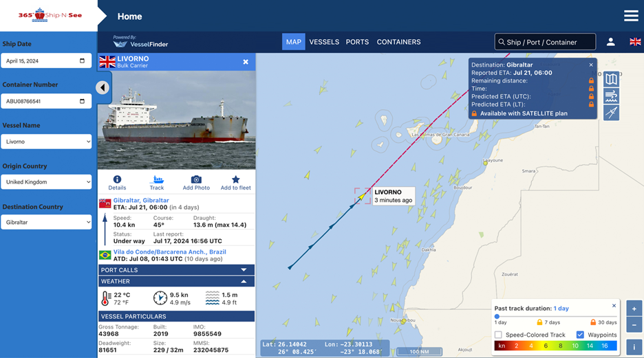Open the Vessel Name dropdown

(46, 142)
